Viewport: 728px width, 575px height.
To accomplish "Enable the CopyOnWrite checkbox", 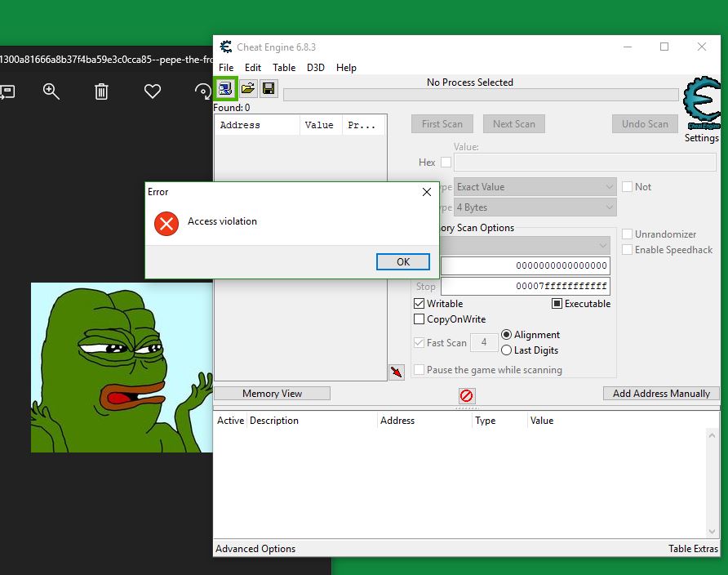I will (419, 319).
